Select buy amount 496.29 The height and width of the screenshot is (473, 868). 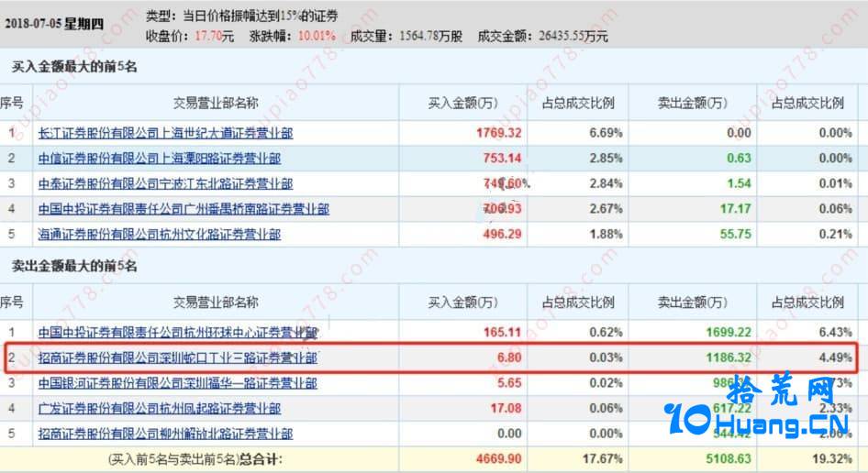502,234
